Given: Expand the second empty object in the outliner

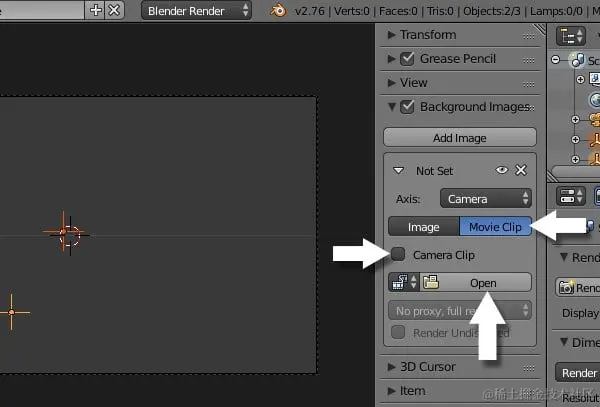Looking at the screenshot, I should tap(575, 159).
